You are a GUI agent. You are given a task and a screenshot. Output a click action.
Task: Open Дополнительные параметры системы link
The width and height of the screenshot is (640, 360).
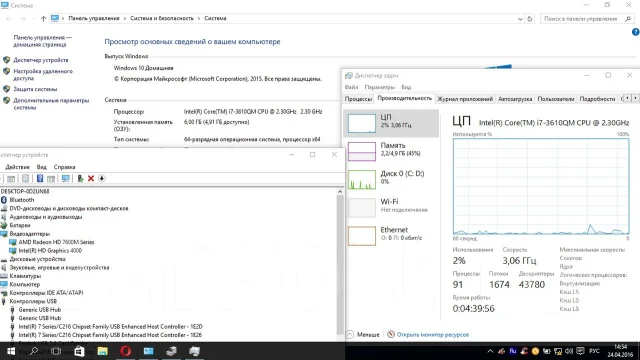tap(51, 104)
